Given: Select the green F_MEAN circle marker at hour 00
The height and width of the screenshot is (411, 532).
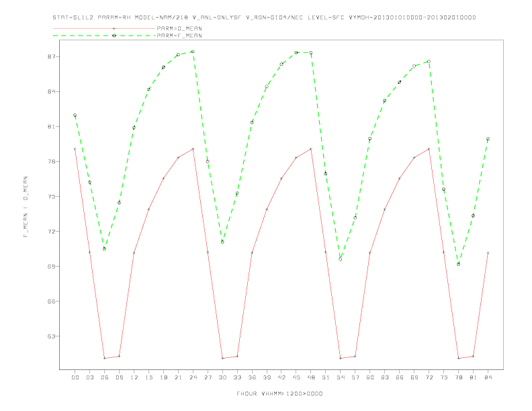Looking at the screenshot, I should pyautogui.click(x=75, y=116).
